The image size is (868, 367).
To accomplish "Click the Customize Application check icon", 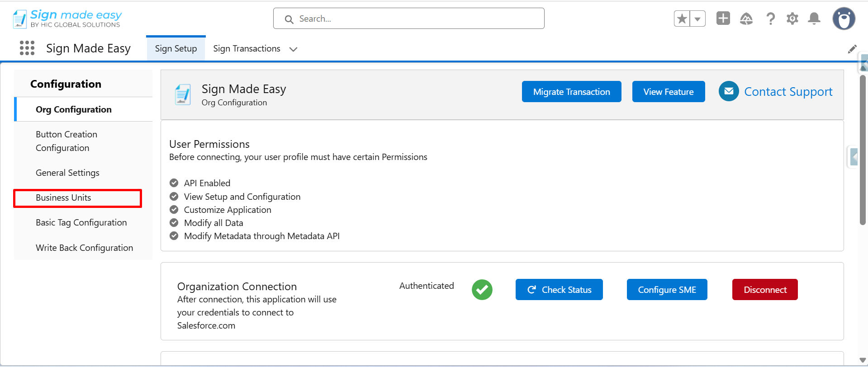I will click(174, 209).
